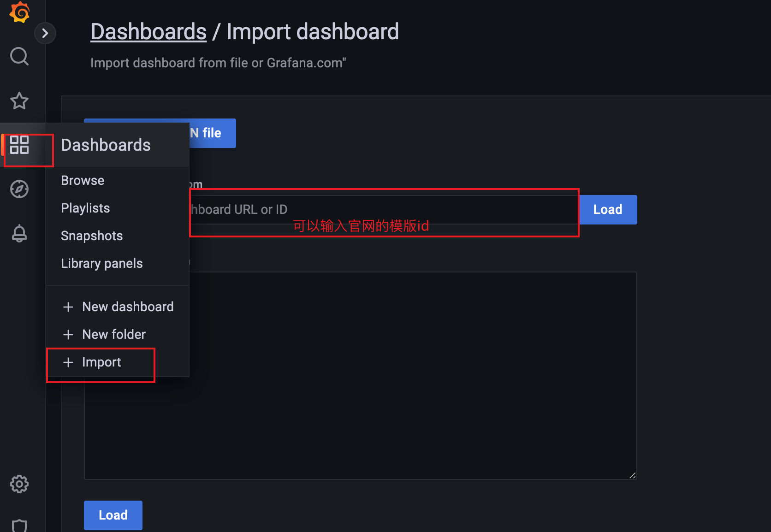Click New dashboard in the menu
Viewport: 771px width, 532px height.
(128, 307)
